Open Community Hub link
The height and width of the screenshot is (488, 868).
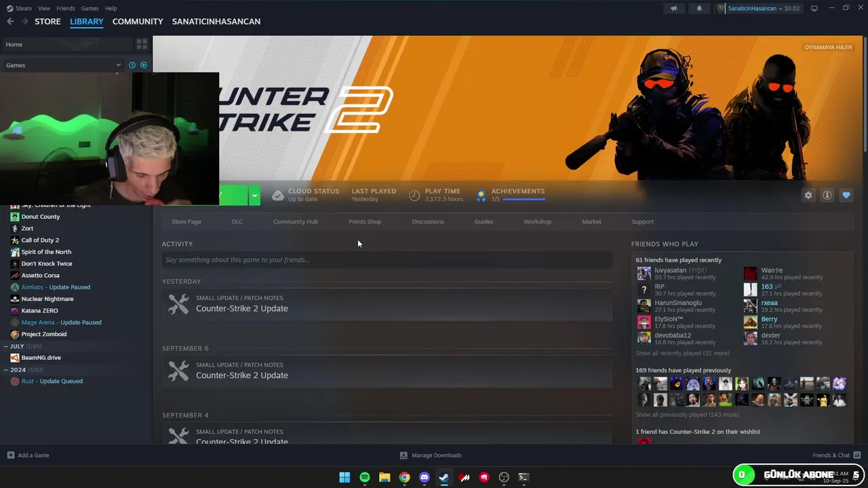[296, 222]
